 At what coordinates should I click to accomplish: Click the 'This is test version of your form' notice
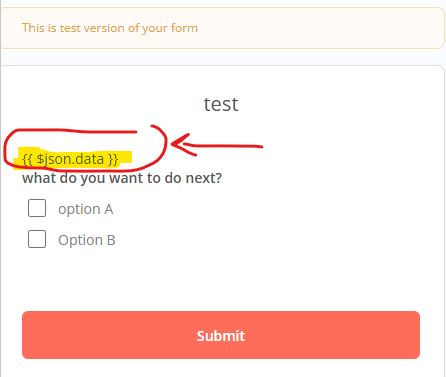point(110,28)
